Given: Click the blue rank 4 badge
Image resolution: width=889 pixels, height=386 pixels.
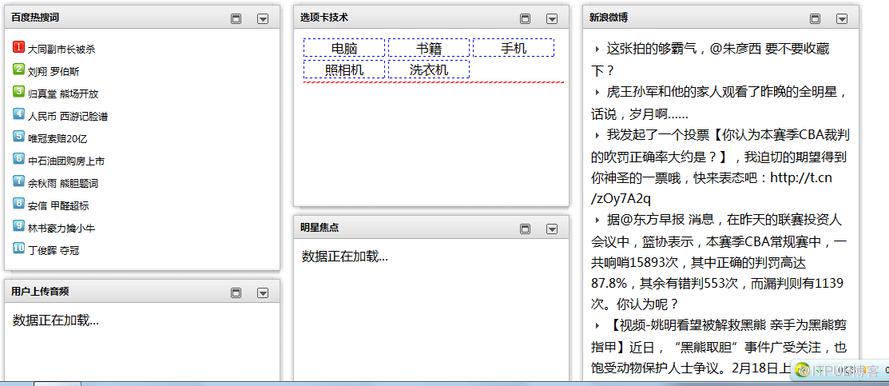Looking at the screenshot, I should point(19,114).
